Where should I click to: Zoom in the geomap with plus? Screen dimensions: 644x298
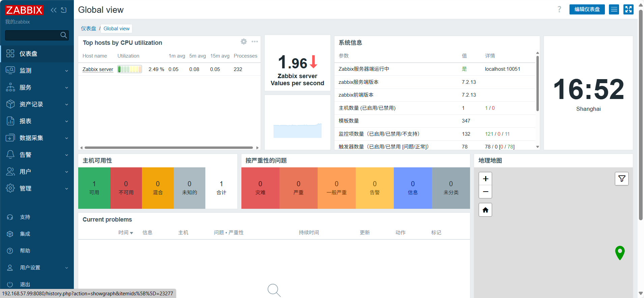[486, 179]
